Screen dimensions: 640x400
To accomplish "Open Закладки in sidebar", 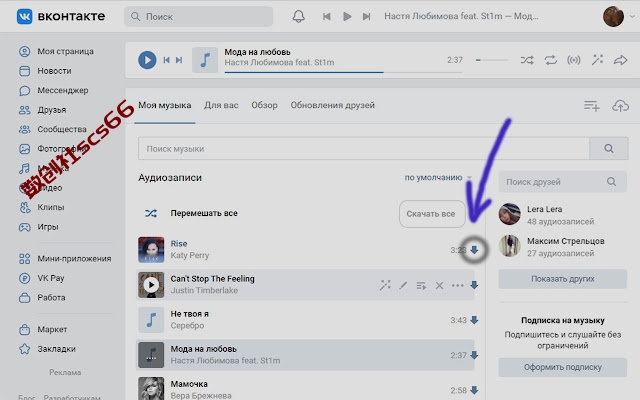I will point(47,349).
